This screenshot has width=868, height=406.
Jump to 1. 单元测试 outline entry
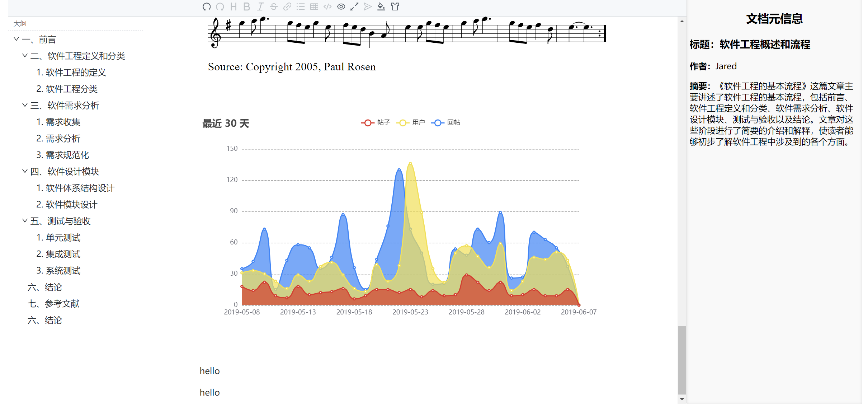[58, 238]
